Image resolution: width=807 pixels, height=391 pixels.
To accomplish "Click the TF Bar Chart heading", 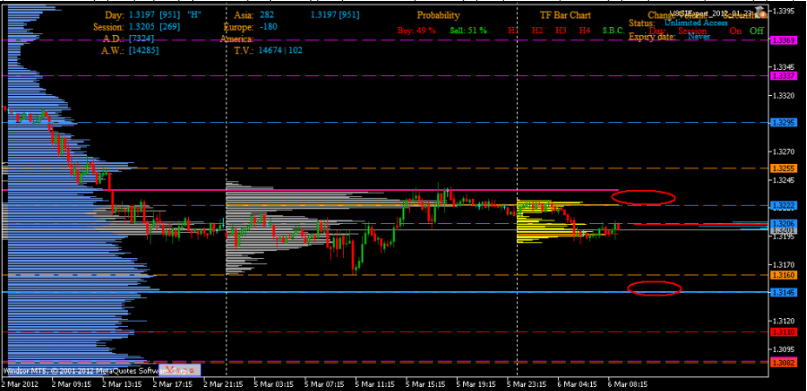I will coord(565,15).
